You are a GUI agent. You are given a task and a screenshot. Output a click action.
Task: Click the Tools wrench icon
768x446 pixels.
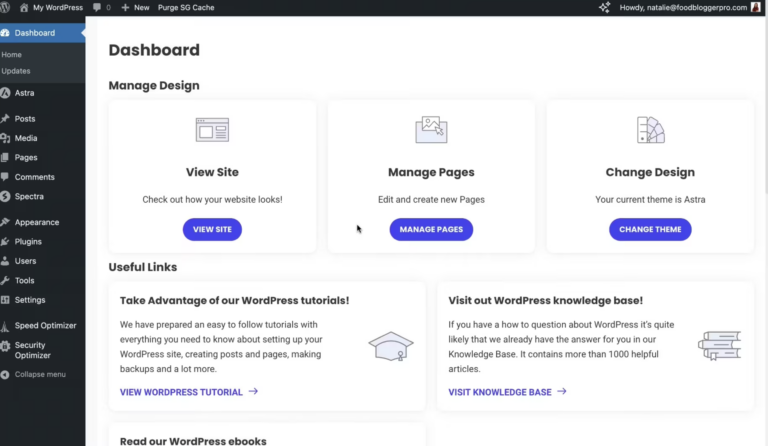pyautogui.click(x=5, y=281)
